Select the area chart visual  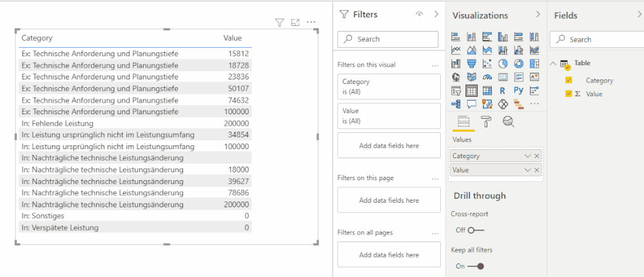[x=471, y=50]
